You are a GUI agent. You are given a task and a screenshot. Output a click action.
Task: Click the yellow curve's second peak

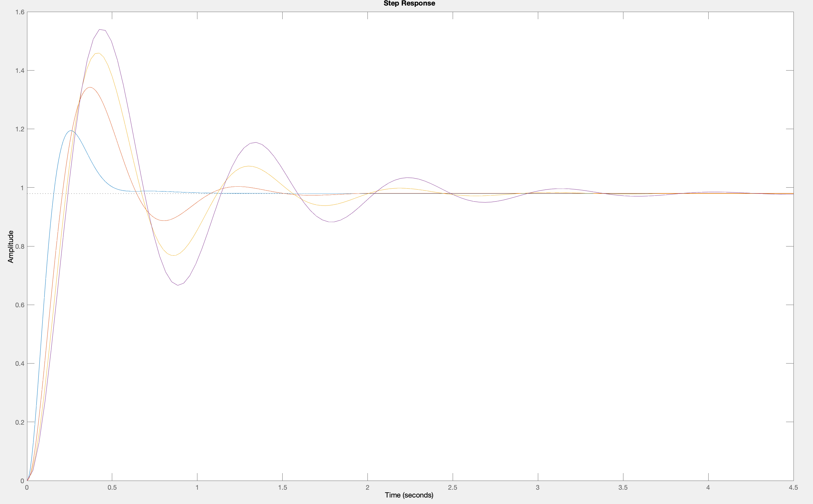(249, 166)
